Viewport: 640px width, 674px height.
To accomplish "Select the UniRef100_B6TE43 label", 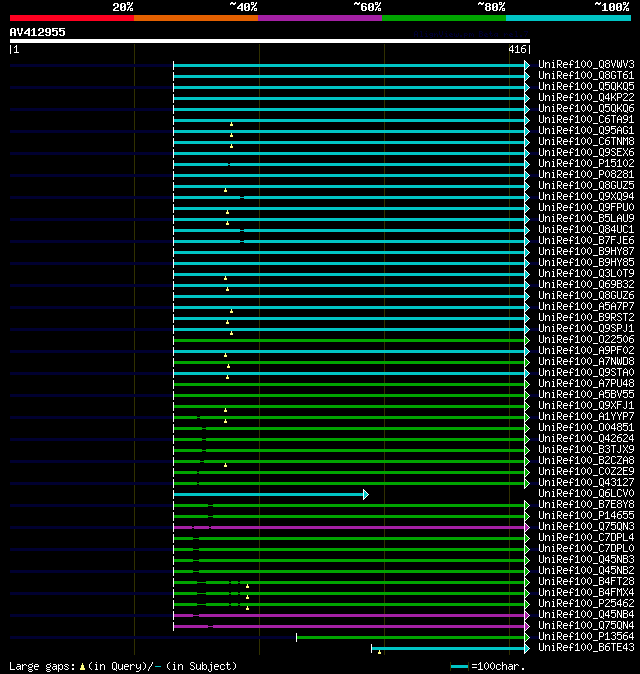I will [586, 648].
